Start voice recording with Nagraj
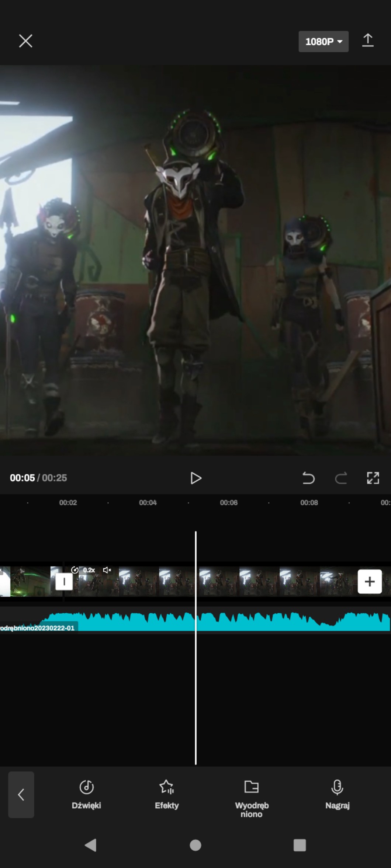This screenshot has height=868, width=391. [337, 795]
